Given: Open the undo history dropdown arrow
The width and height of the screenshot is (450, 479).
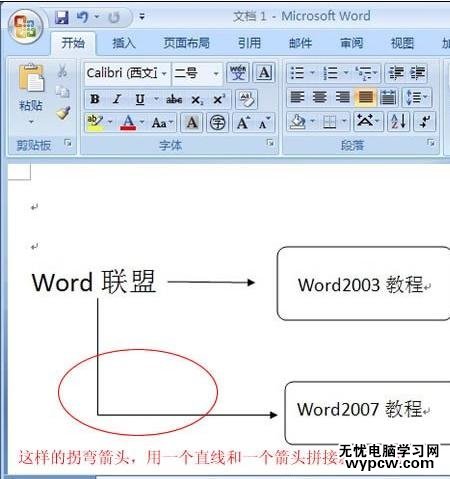Looking at the screenshot, I should (x=97, y=17).
